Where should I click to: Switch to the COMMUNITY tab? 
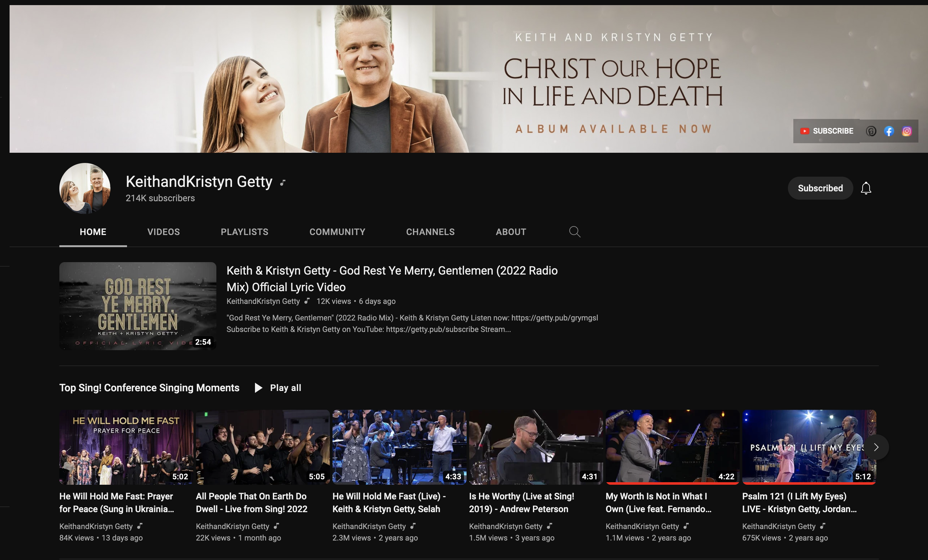337,232
